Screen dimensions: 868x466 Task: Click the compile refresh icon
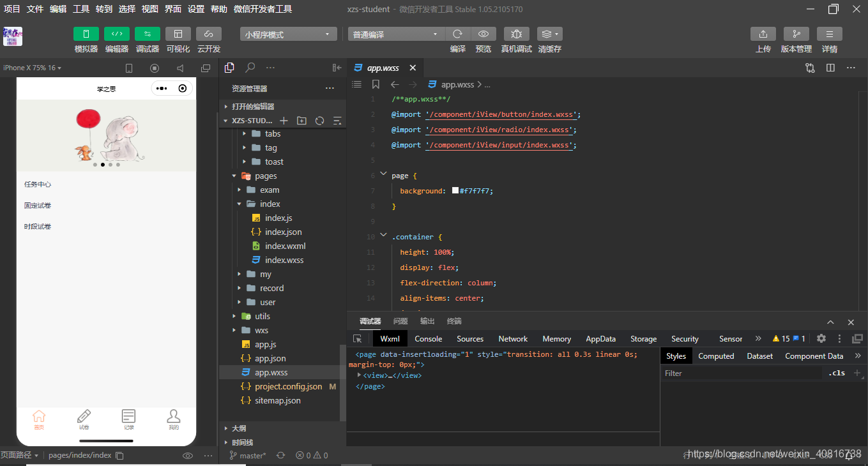[458, 34]
